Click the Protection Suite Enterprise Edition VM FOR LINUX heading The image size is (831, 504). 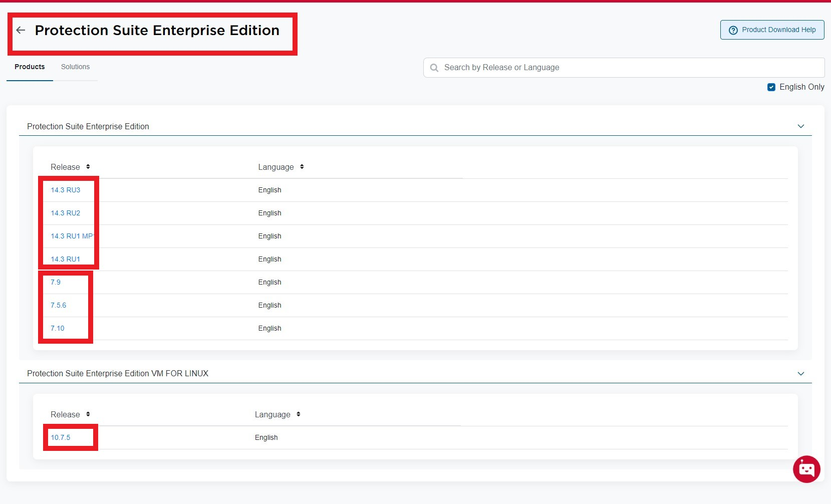point(118,373)
